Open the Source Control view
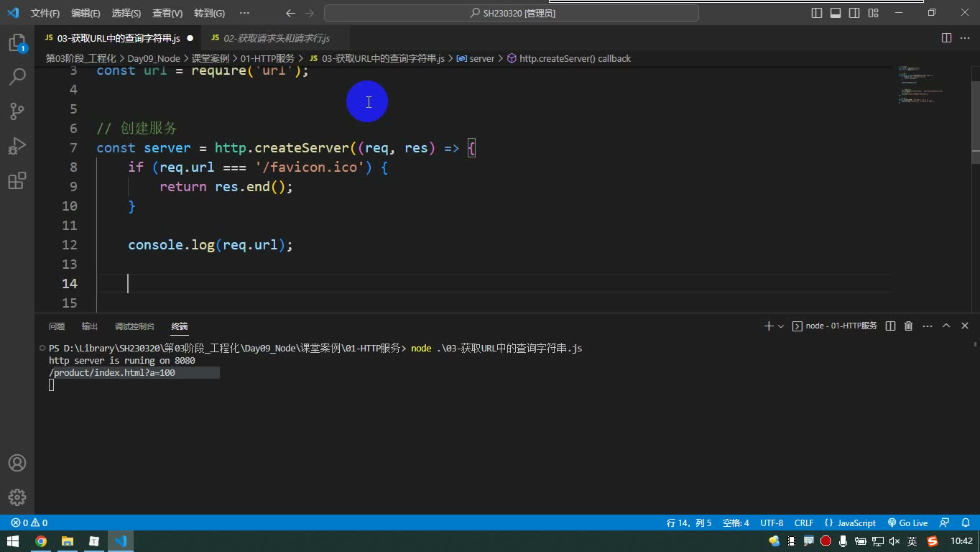This screenshot has width=980, height=552. coord(17,111)
